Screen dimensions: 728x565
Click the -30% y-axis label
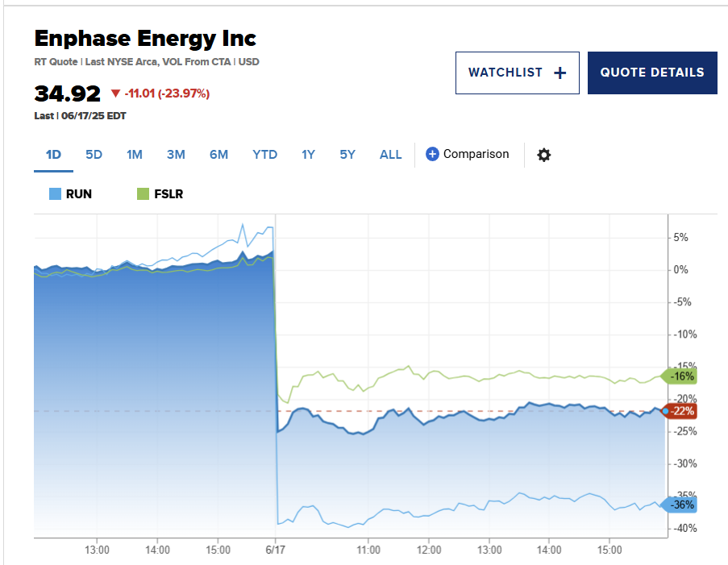[x=685, y=463]
